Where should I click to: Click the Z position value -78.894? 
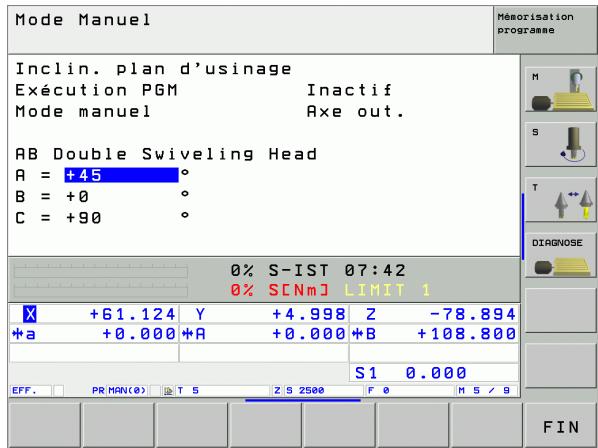pos(472,314)
